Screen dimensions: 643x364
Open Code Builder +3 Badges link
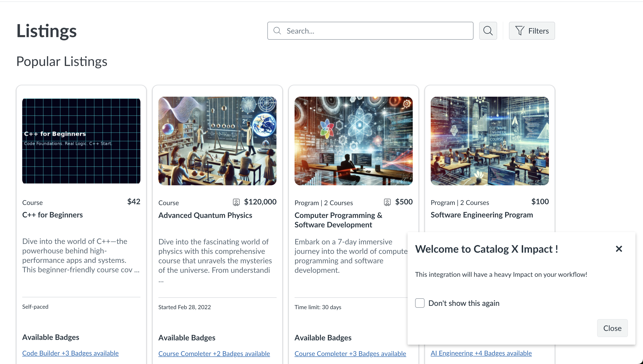point(70,353)
